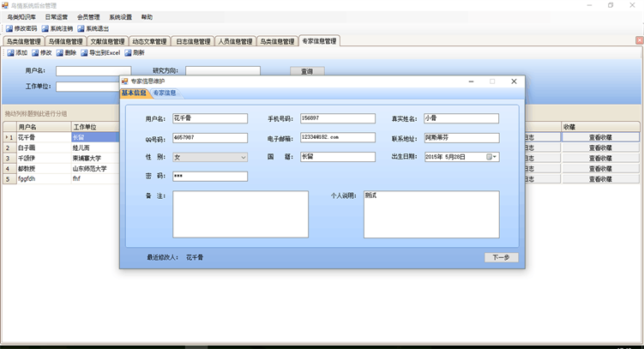The height and width of the screenshot is (349, 644).
Task: Open the 性别 gender dropdown
Action: 243,157
